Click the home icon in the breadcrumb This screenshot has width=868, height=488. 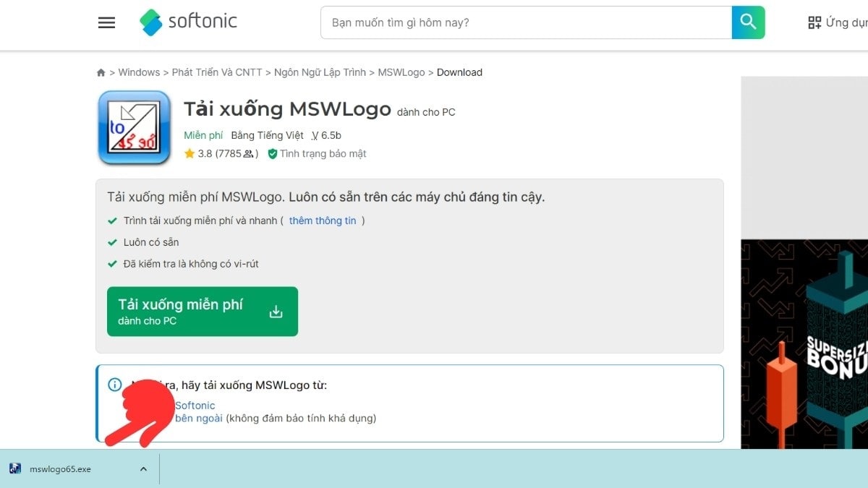point(101,72)
